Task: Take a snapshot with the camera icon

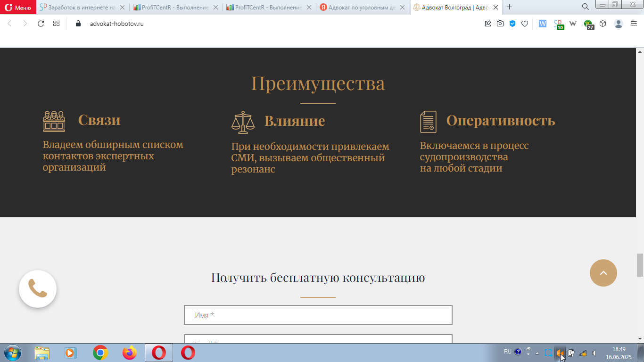Action: [500, 24]
